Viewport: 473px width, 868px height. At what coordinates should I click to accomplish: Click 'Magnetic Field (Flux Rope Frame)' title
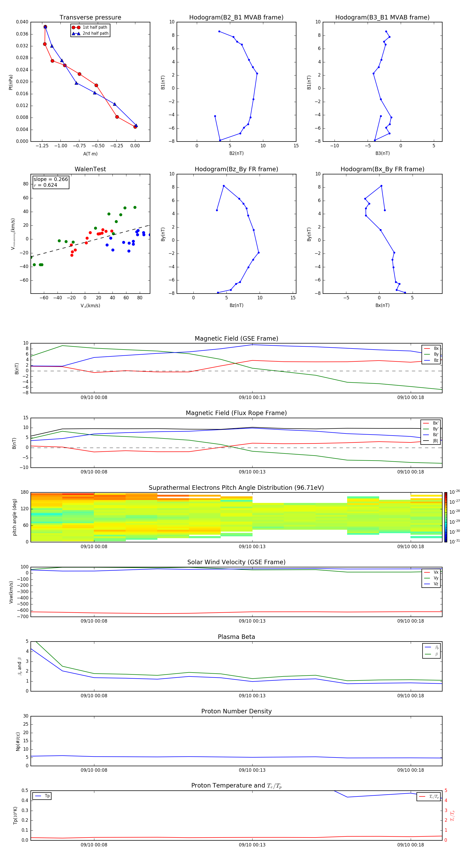coord(236,413)
